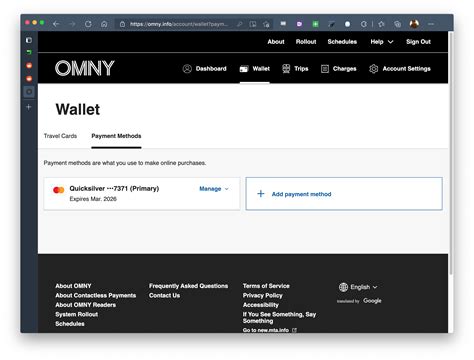
Task: Go to the Trips section
Action: point(295,69)
